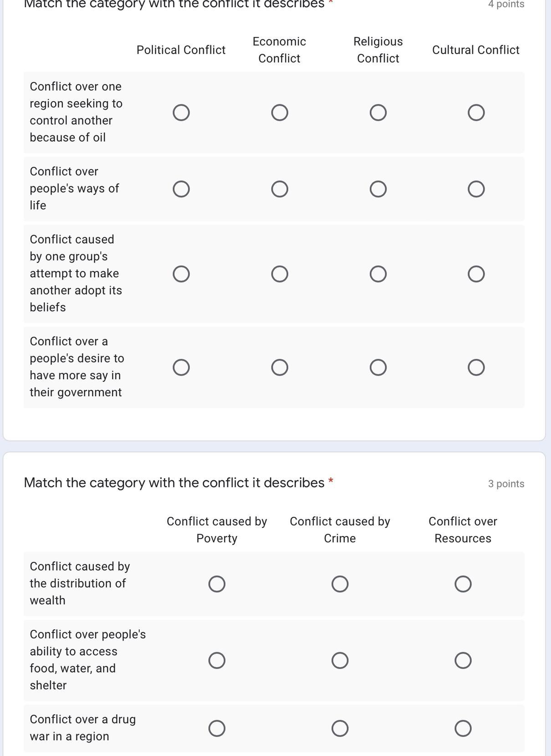This screenshot has width=551, height=756.
Task: Select Economic Conflict for the oil region row
Action: pyautogui.click(x=279, y=112)
